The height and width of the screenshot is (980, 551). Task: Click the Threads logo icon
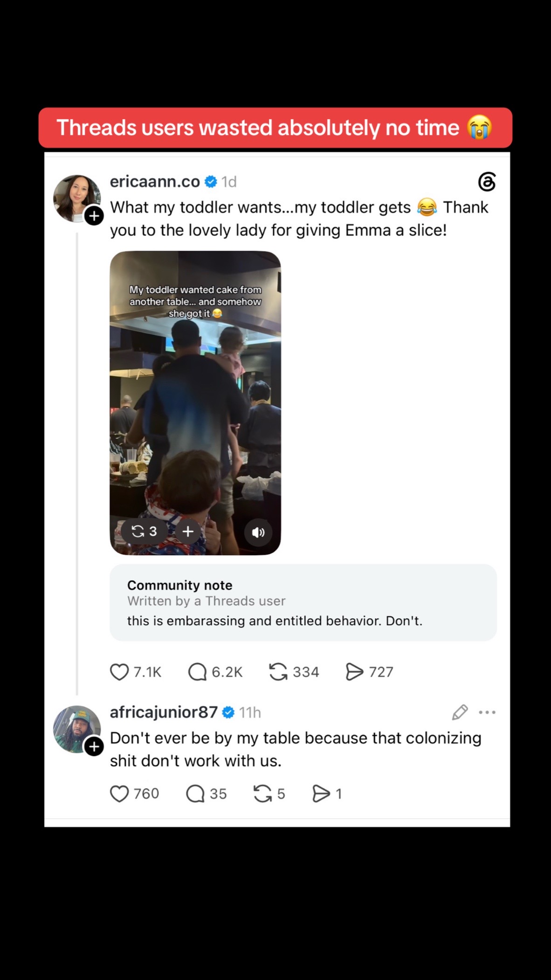[487, 182]
